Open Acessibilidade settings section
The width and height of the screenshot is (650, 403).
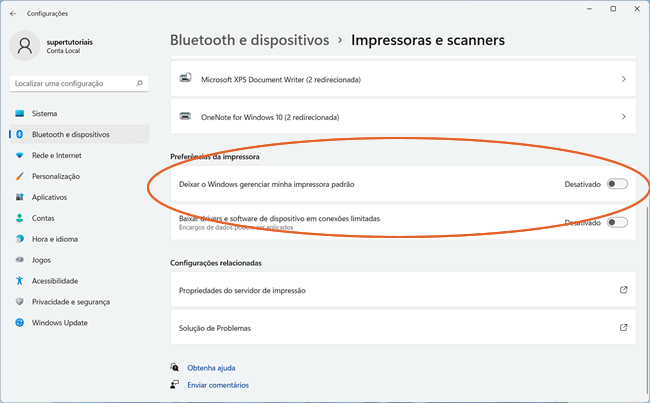[54, 281]
